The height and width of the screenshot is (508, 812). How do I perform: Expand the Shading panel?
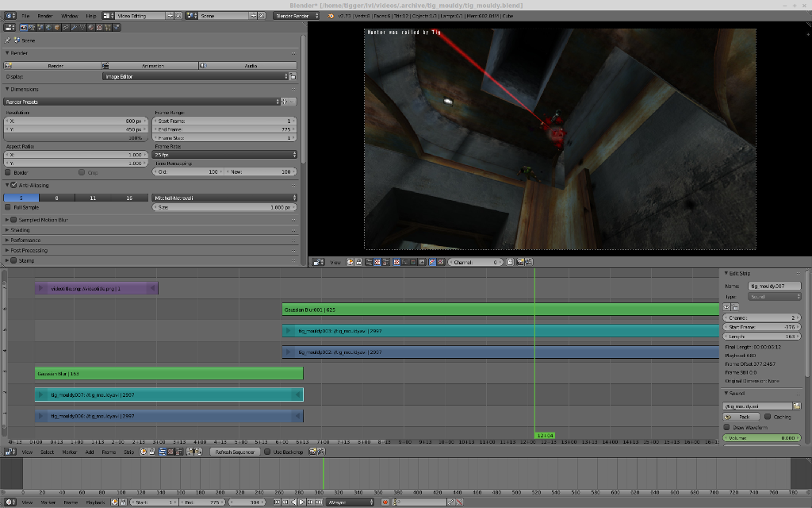click(20, 229)
